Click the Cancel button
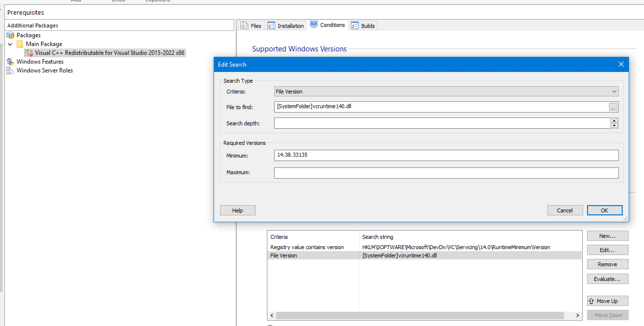Screen dimensions: 644x326 (x=565, y=210)
